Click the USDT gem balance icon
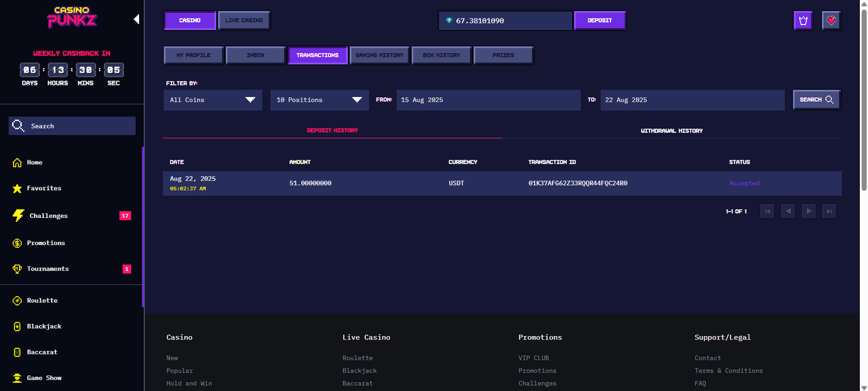Viewport: 868px width, 391px height. click(x=449, y=21)
